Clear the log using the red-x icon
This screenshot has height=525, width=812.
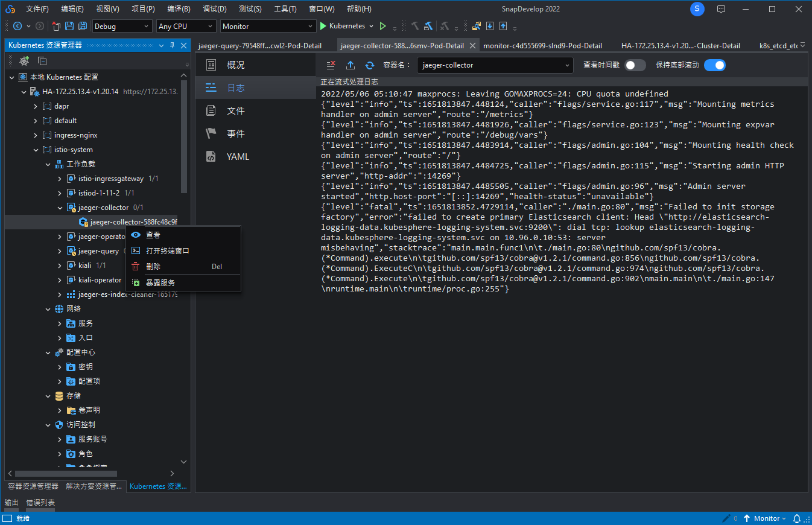point(331,65)
